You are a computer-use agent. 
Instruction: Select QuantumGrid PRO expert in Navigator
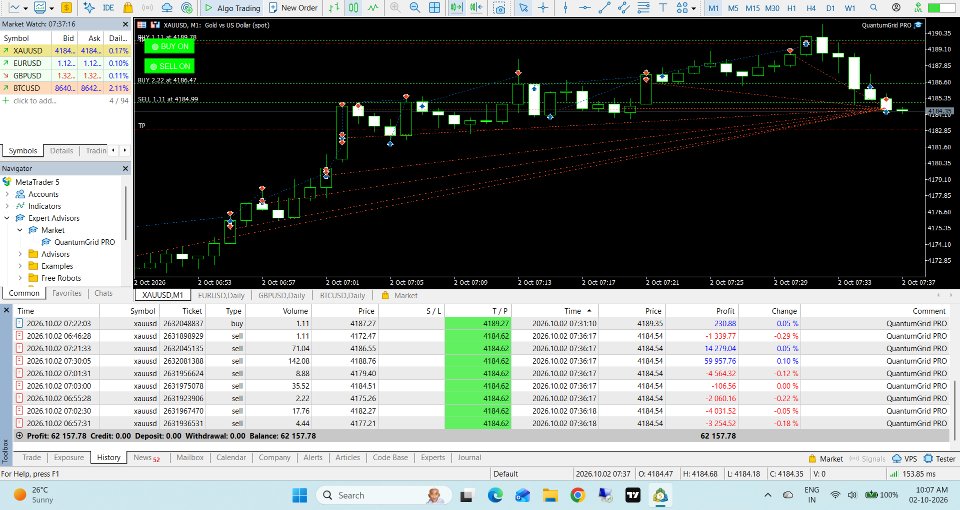point(84,242)
